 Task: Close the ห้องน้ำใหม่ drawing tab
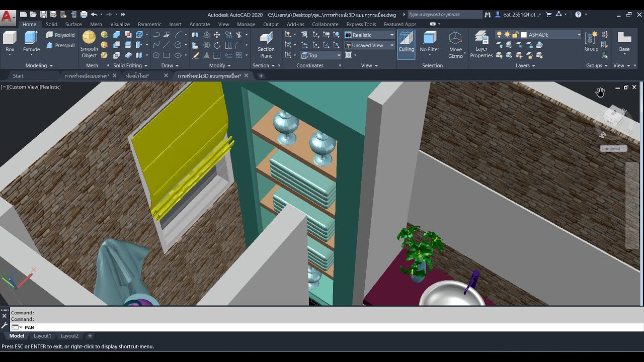166,76
